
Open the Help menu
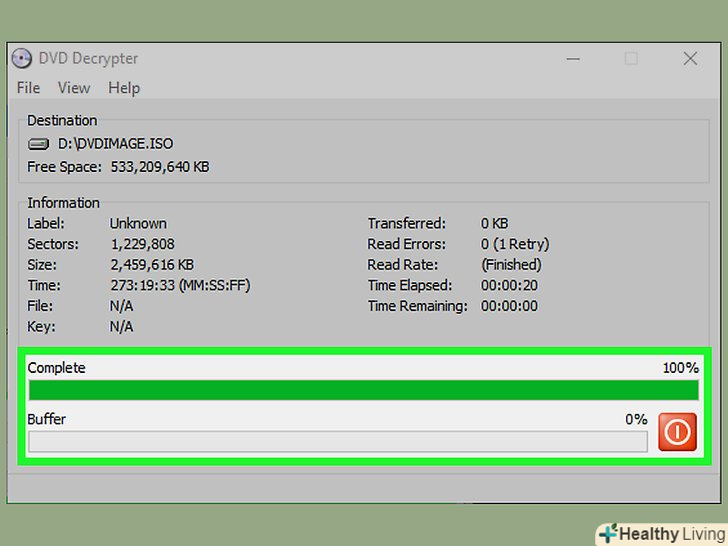[x=124, y=88]
